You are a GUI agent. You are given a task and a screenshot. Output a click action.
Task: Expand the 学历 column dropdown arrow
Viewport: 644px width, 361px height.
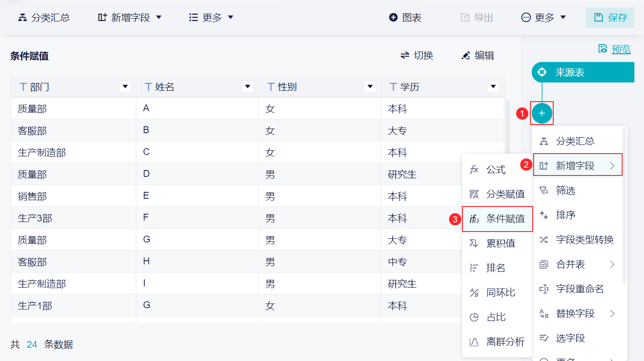point(493,87)
